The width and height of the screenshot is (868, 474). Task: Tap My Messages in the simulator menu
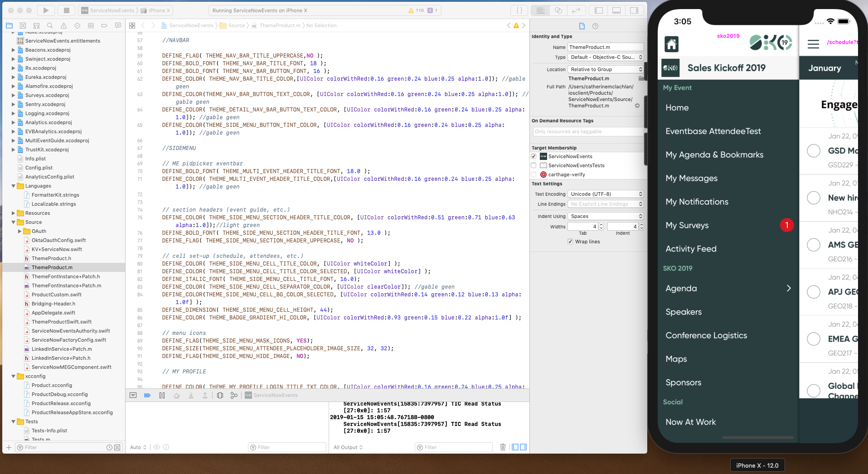[x=691, y=178]
